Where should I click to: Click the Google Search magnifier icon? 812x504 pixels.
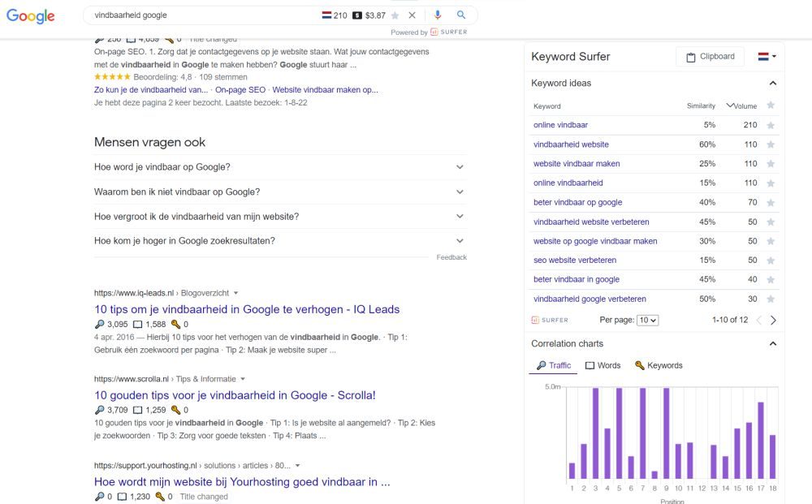(460, 15)
